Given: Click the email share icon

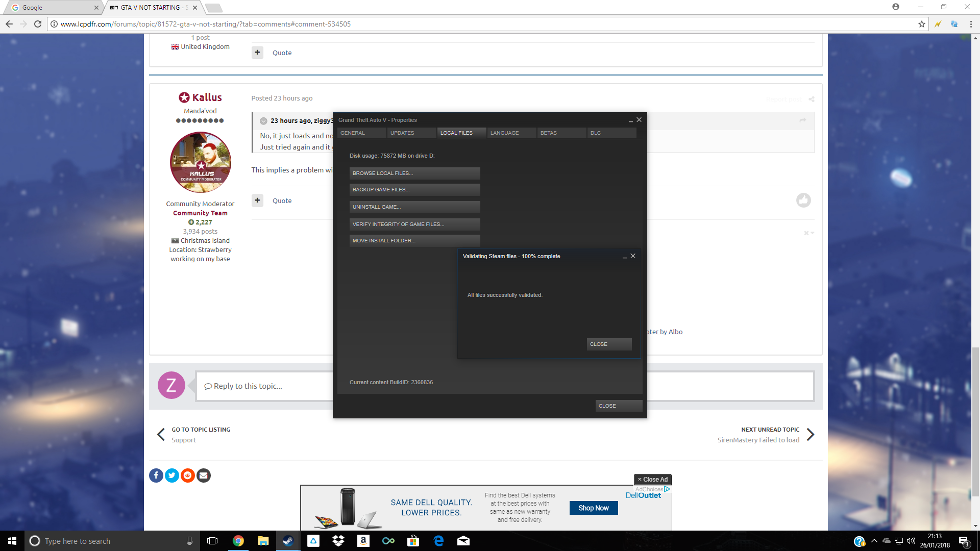Looking at the screenshot, I should (x=204, y=475).
